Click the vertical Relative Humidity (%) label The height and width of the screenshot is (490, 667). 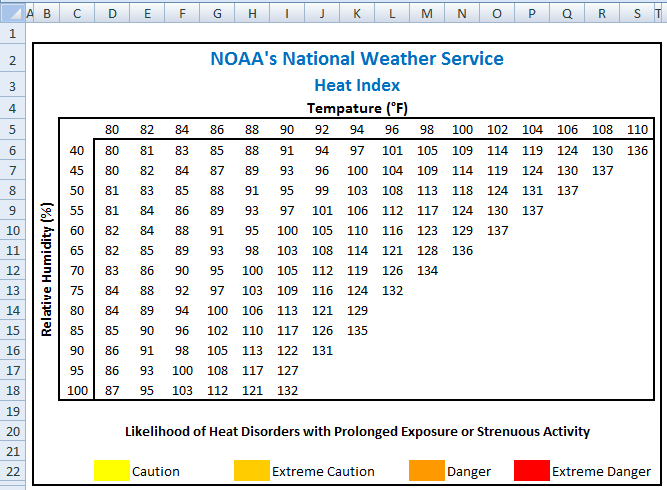point(47,270)
